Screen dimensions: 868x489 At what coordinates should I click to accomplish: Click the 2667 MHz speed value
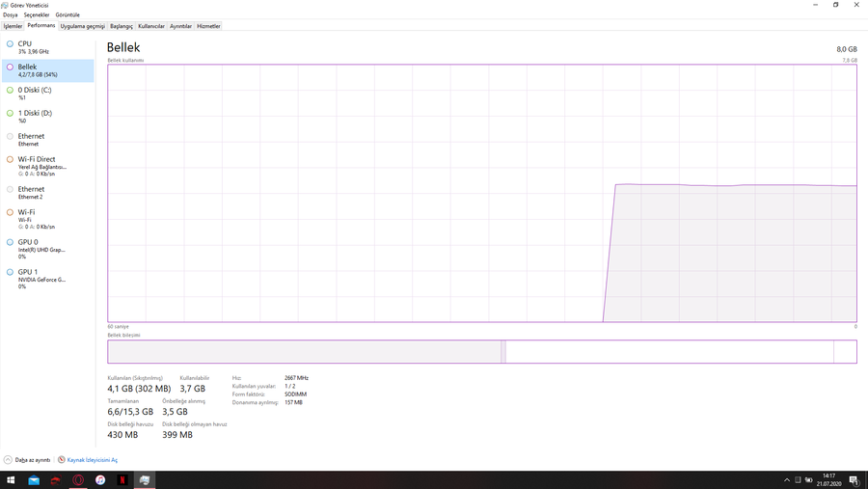(296, 378)
